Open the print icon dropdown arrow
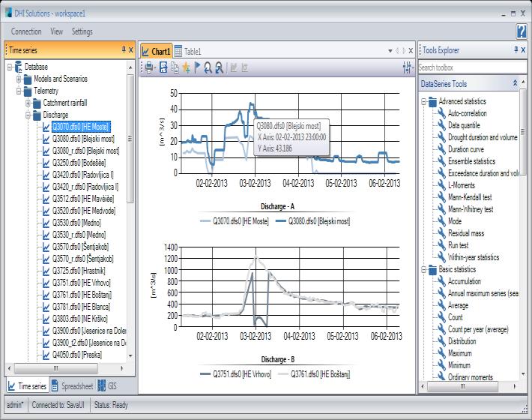Screen dimensions: 532x420 (x=154, y=68)
